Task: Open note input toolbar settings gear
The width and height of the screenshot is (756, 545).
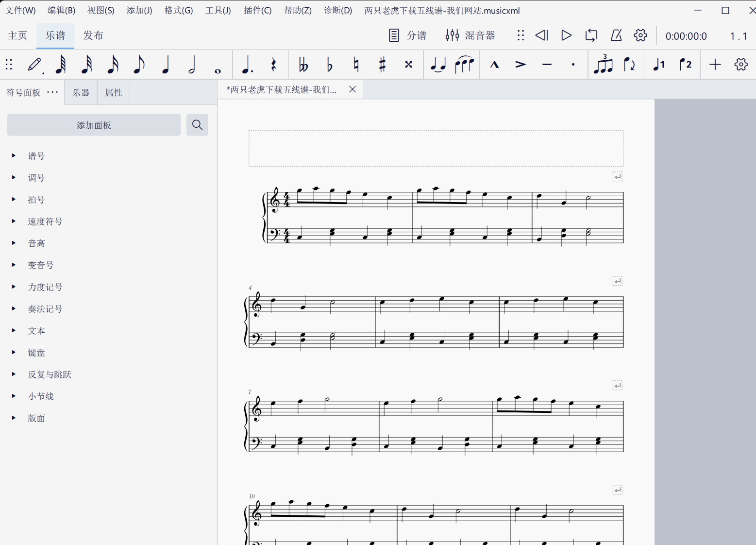Action: (741, 65)
